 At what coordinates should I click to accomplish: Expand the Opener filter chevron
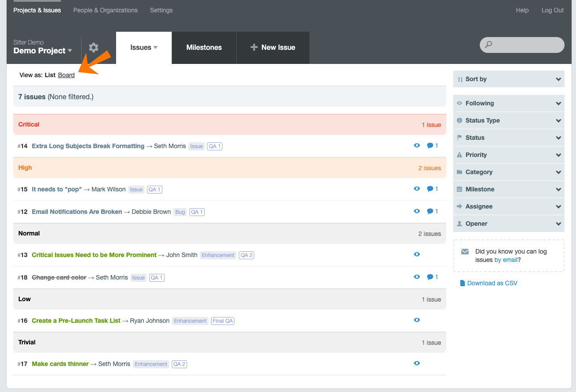click(x=558, y=224)
